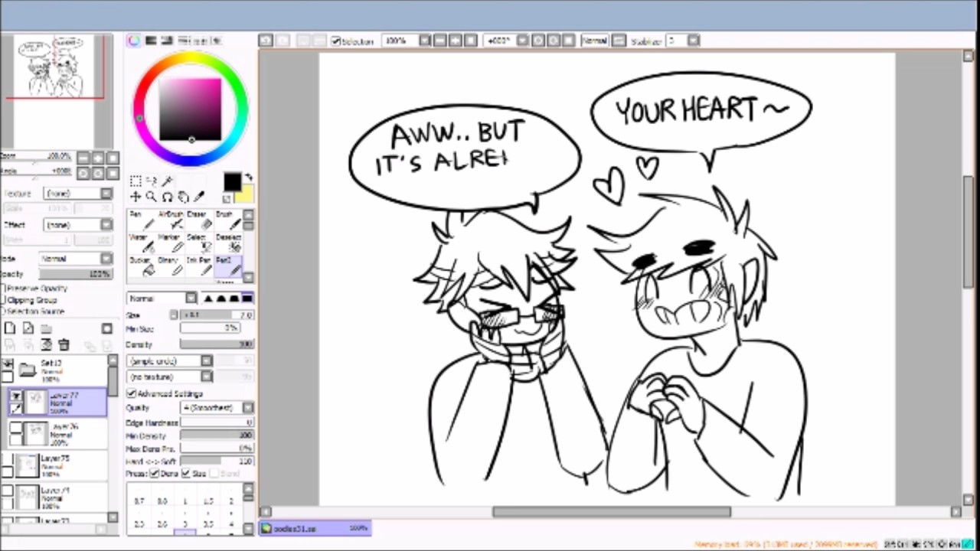980x551 pixels.
Task: Choose the hand pan tool
Action: click(183, 197)
